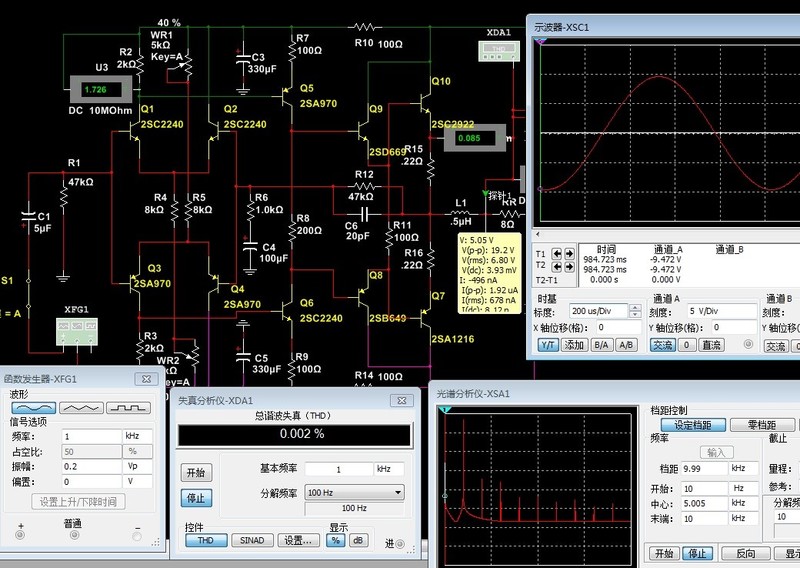Select the triangle waveform button
Image resolution: width=800 pixels, height=568 pixels.
point(81,408)
